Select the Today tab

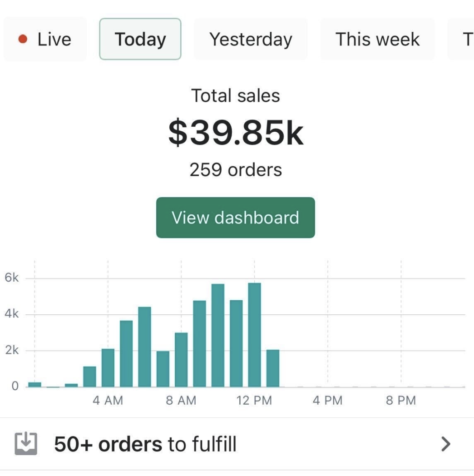coord(140,40)
